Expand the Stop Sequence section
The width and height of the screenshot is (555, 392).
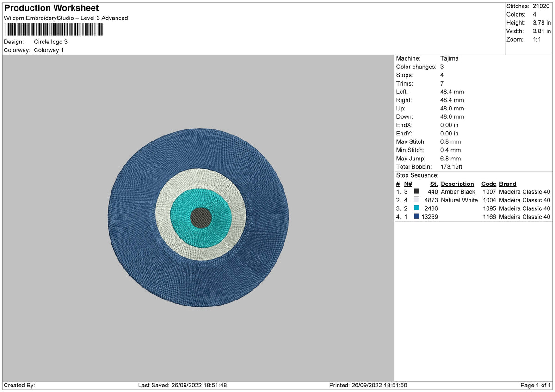click(417, 175)
